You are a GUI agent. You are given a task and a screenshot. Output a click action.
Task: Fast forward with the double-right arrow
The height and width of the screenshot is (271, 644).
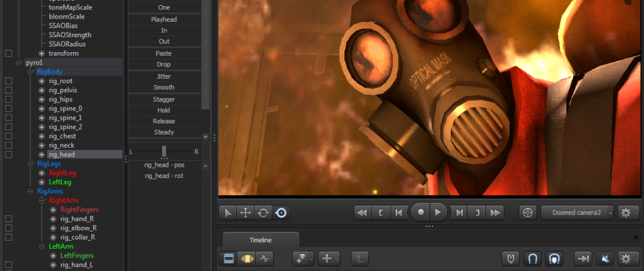[495, 213]
